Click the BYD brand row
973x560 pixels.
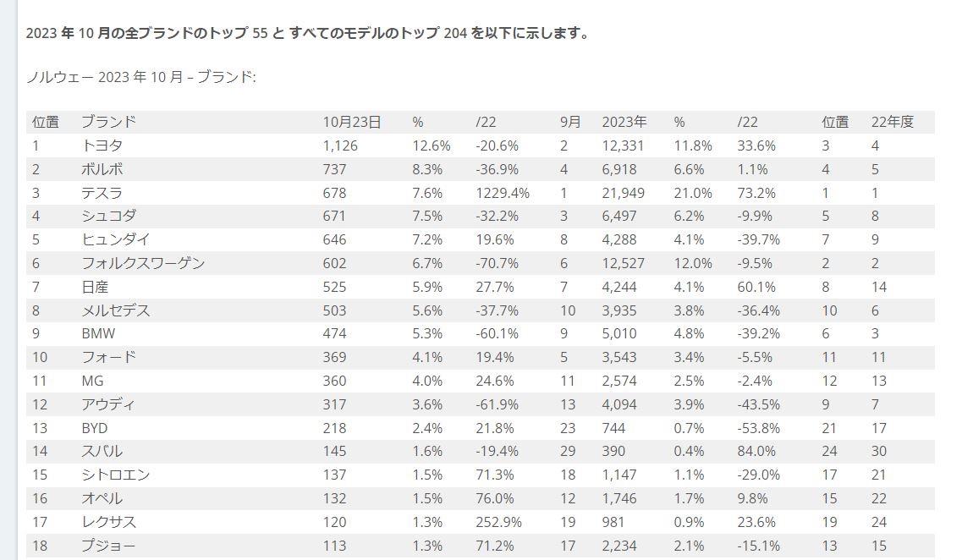(x=481, y=428)
